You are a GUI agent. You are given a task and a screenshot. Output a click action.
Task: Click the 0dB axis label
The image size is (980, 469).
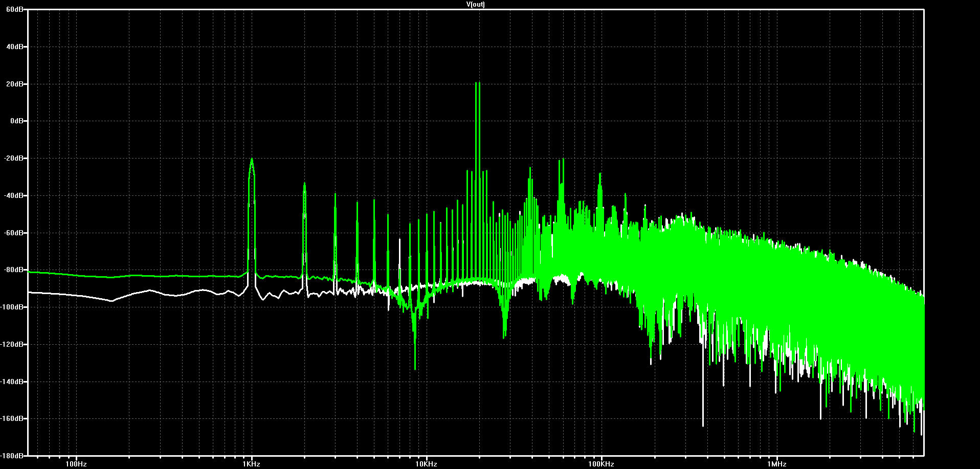(x=16, y=121)
